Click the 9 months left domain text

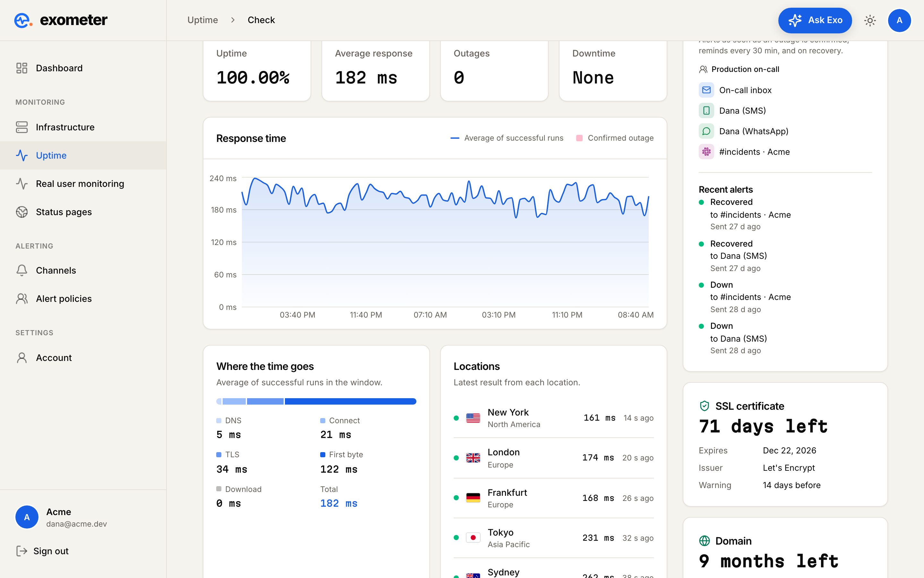tap(769, 561)
